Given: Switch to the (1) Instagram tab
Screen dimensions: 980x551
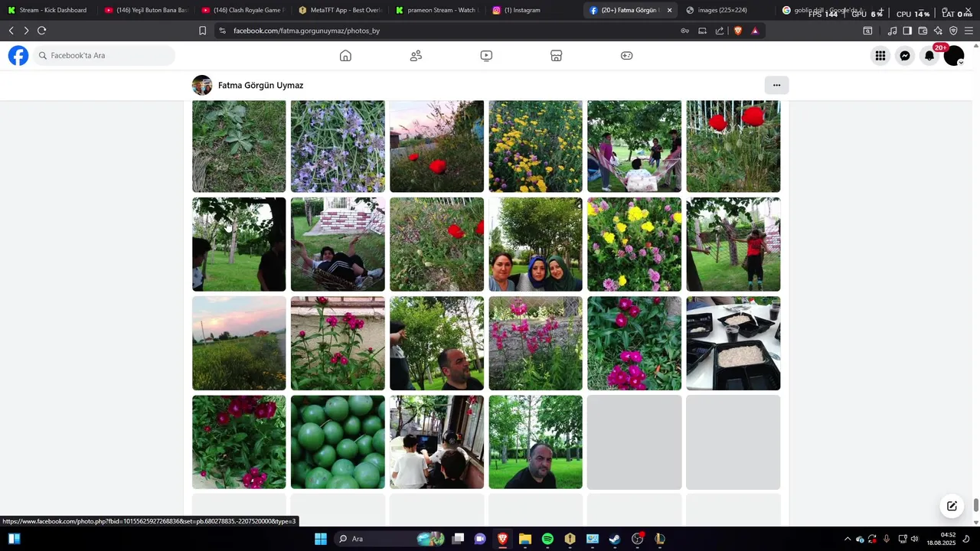Looking at the screenshot, I should [534, 10].
